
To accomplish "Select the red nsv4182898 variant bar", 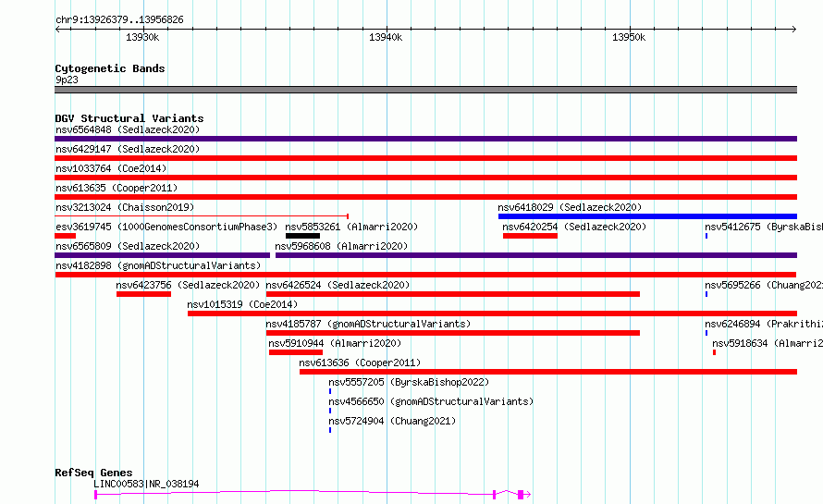I will pos(425,275).
